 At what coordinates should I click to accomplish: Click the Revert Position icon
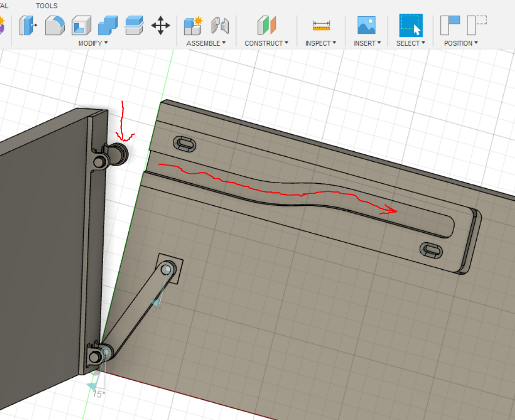476,25
